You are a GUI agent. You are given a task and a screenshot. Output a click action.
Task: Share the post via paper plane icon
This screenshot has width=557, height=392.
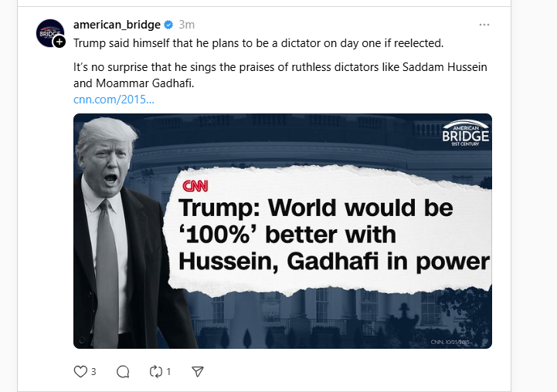point(198,371)
